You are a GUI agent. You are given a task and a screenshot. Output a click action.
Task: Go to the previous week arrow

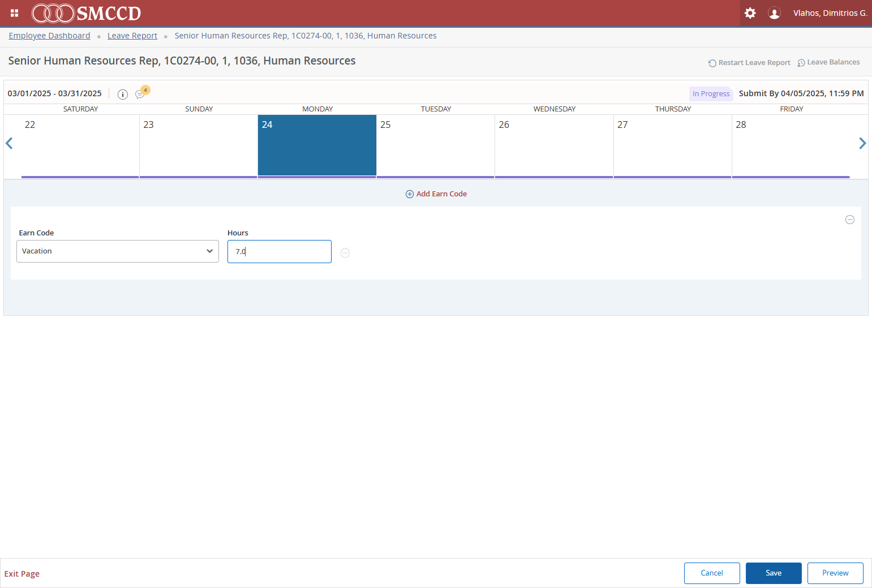[9, 144]
